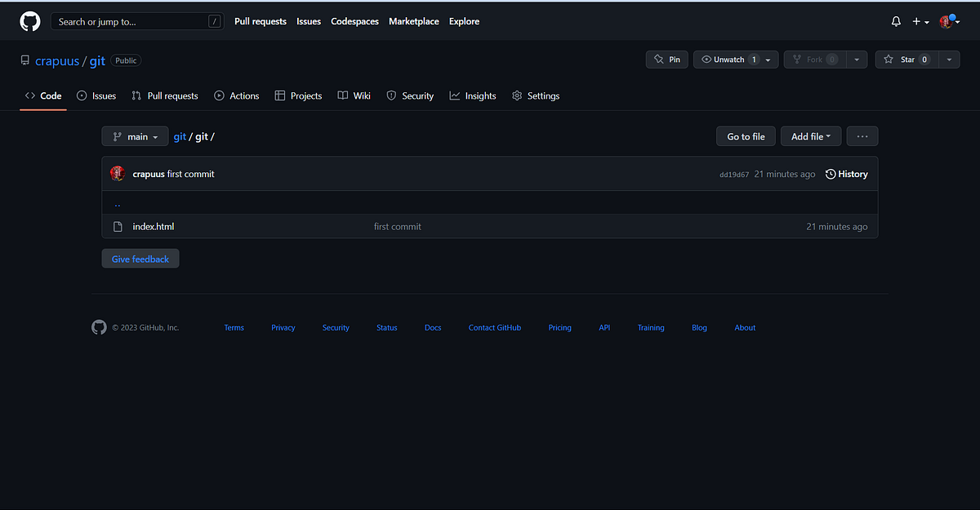The image size is (980, 510).
Task: Click the Wiki book icon
Action: tap(340, 95)
